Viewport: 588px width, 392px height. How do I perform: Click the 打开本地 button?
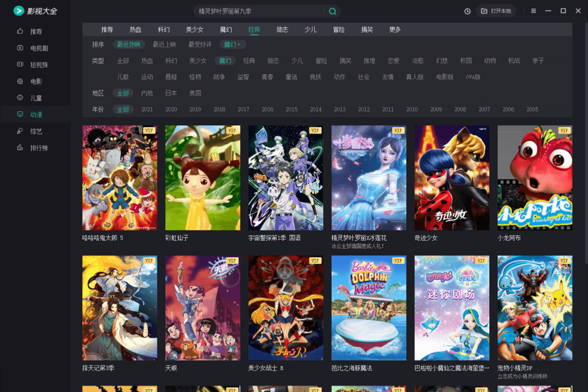[496, 11]
